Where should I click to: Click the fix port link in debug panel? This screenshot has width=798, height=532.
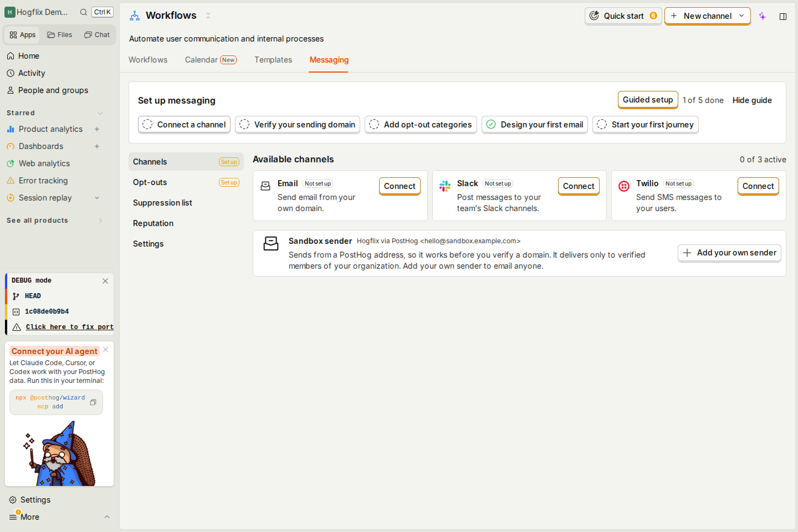[x=70, y=327]
